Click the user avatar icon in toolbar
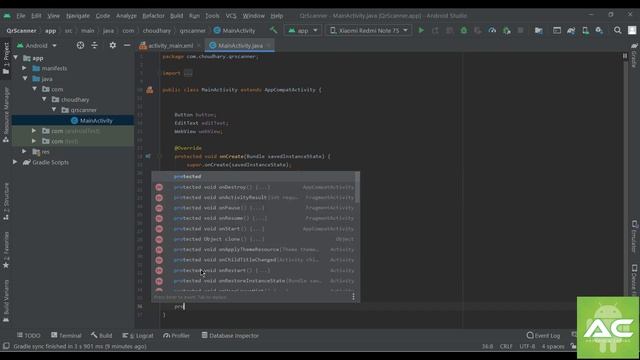The image size is (640, 360). point(632,30)
